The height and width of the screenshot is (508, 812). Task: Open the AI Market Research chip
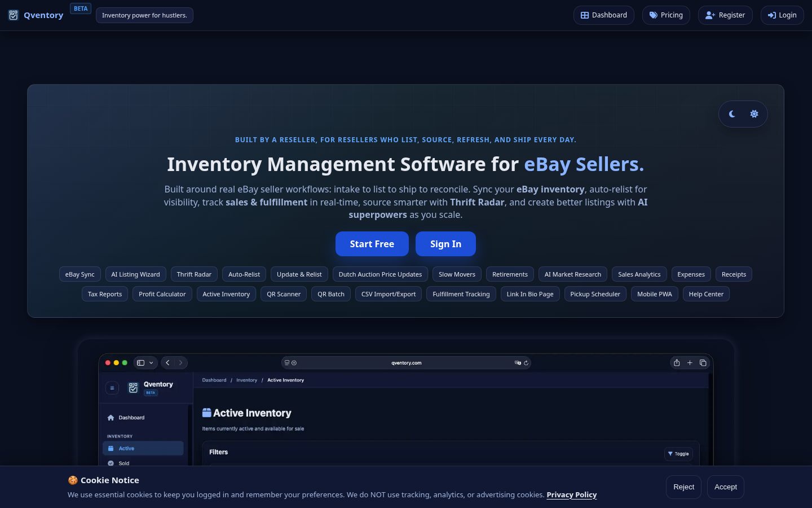[x=573, y=274]
